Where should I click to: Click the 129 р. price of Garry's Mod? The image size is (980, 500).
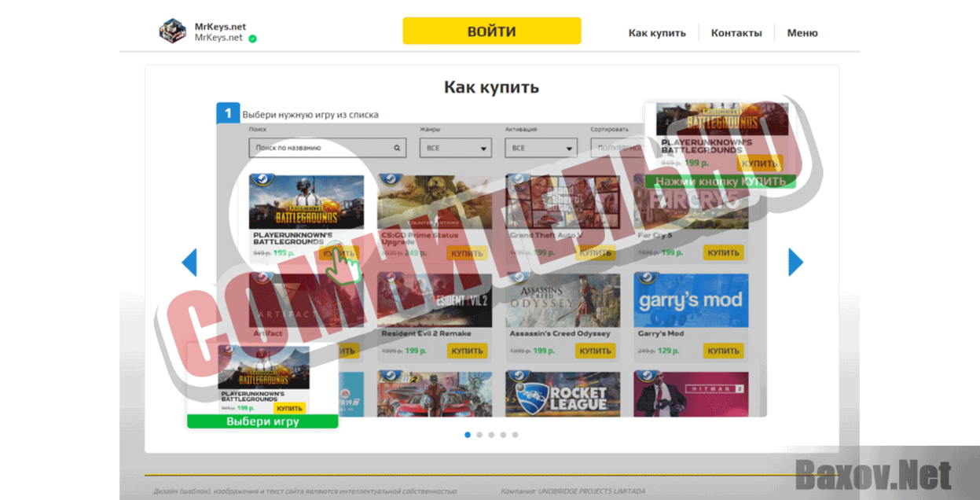click(668, 351)
